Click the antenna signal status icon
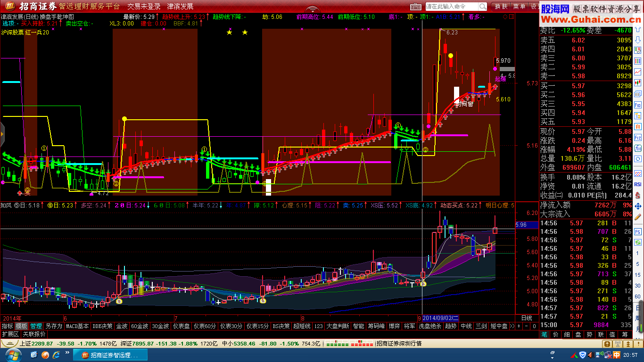This screenshot has height=362, width=644. [618, 344]
